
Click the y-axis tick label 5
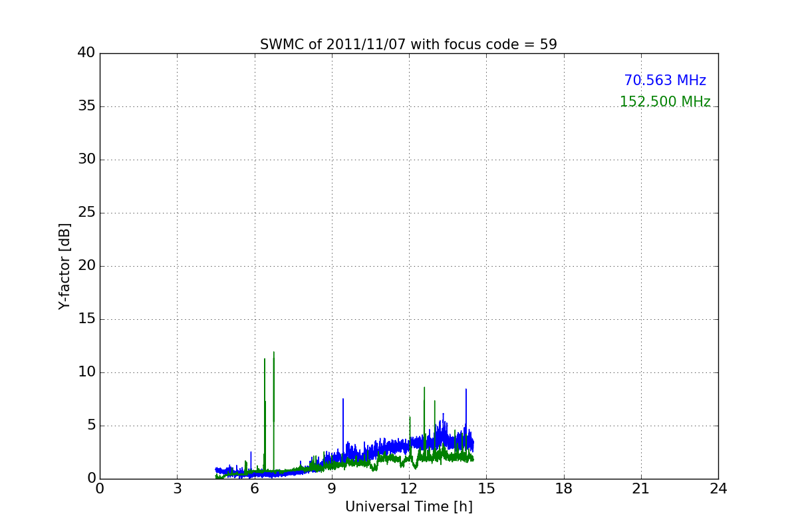coord(91,426)
